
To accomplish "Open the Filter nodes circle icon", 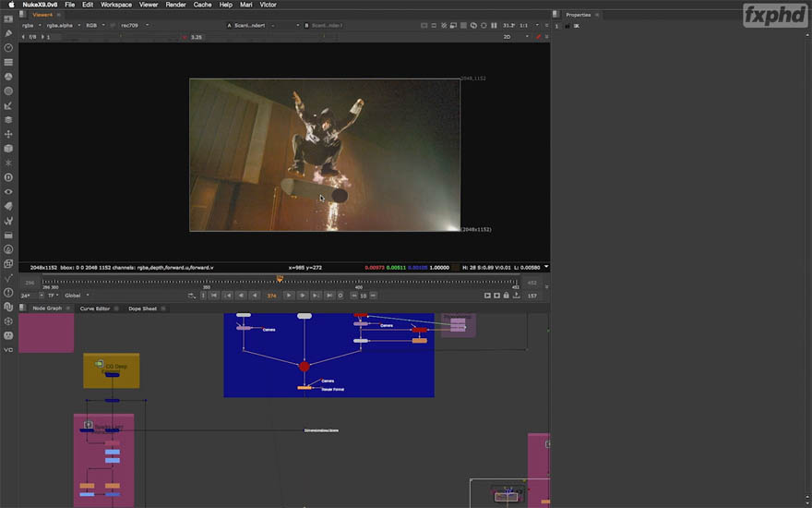I will [8, 91].
